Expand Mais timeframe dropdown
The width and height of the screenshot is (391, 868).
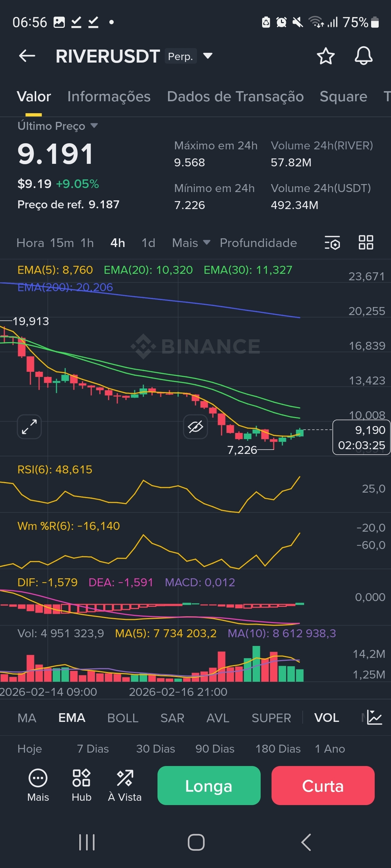tap(191, 243)
